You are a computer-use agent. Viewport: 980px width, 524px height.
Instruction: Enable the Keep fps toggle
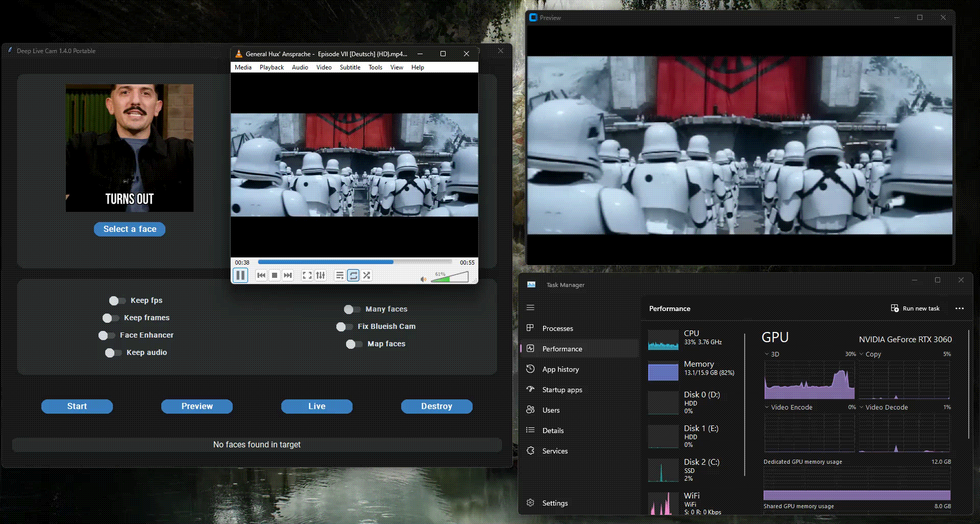117,301
